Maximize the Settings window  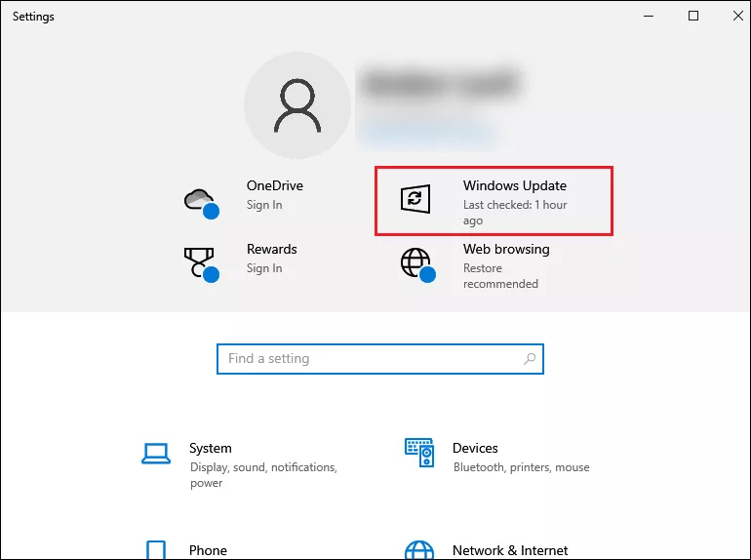pos(693,16)
